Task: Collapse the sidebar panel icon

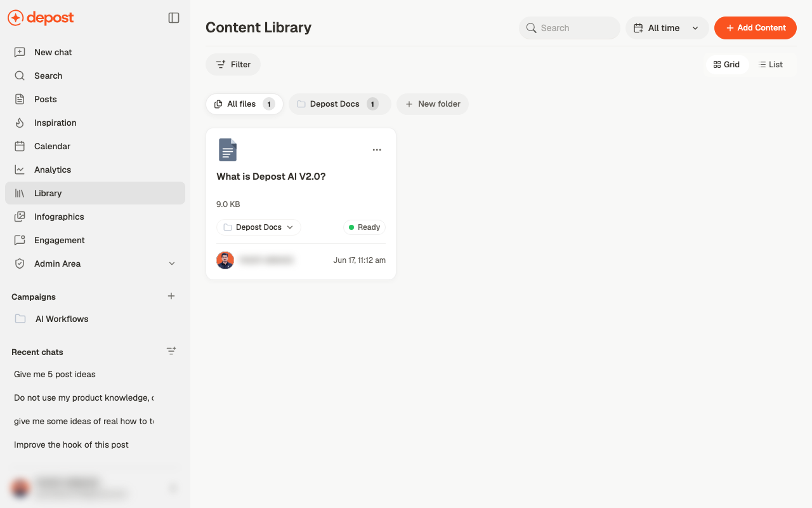Action: pos(174,18)
